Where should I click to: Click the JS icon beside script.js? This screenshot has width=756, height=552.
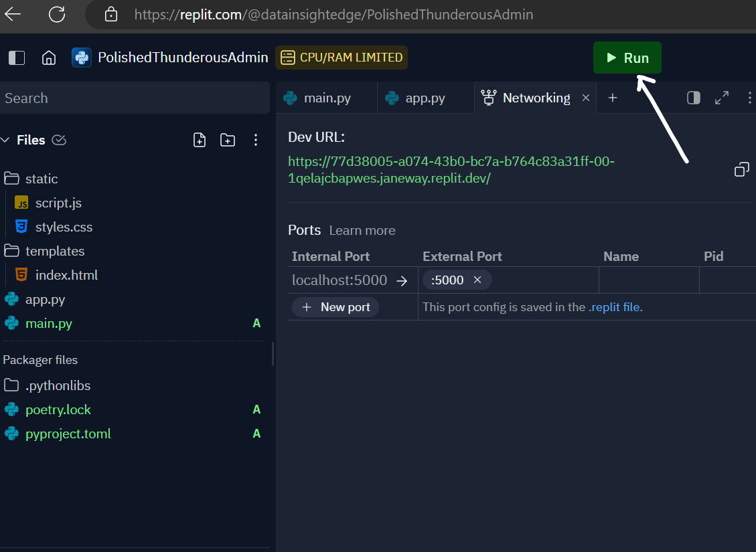point(21,203)
